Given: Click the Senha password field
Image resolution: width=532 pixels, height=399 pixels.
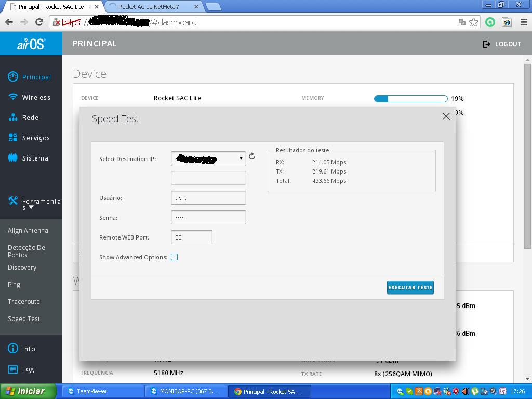Looking at the screenshot, I should click(x=208, y=218).
